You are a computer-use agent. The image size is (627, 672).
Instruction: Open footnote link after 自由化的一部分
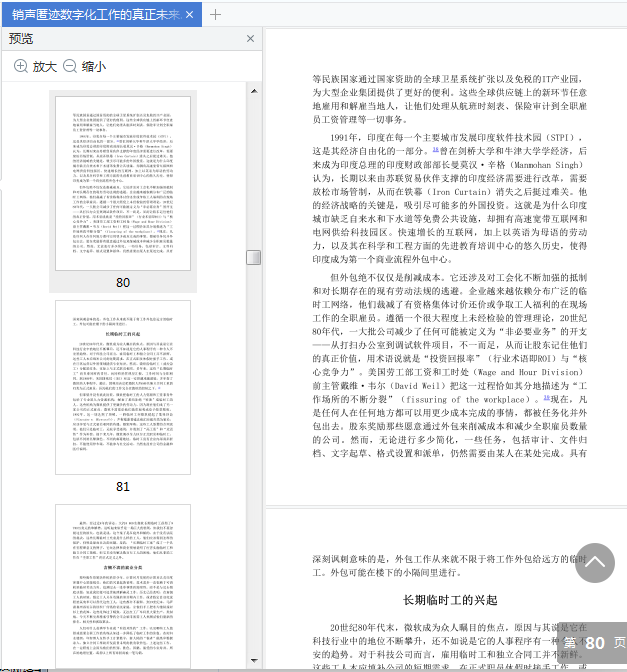(435, 149)
